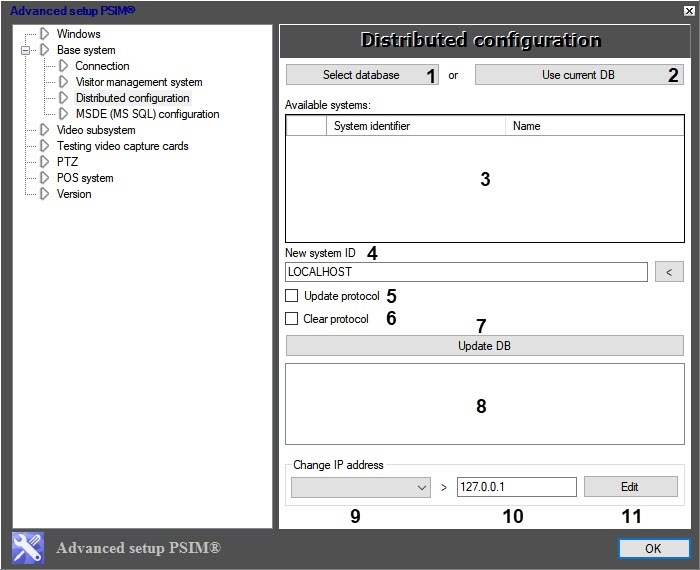The image size is (700, 570).
Task: Click the Update DB button
Action: [484, 346]
